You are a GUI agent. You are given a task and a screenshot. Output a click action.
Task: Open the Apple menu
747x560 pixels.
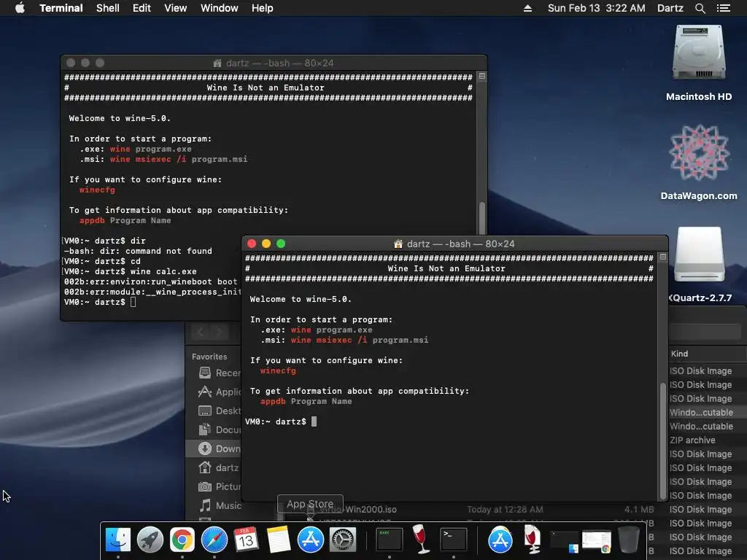point(20,8)
